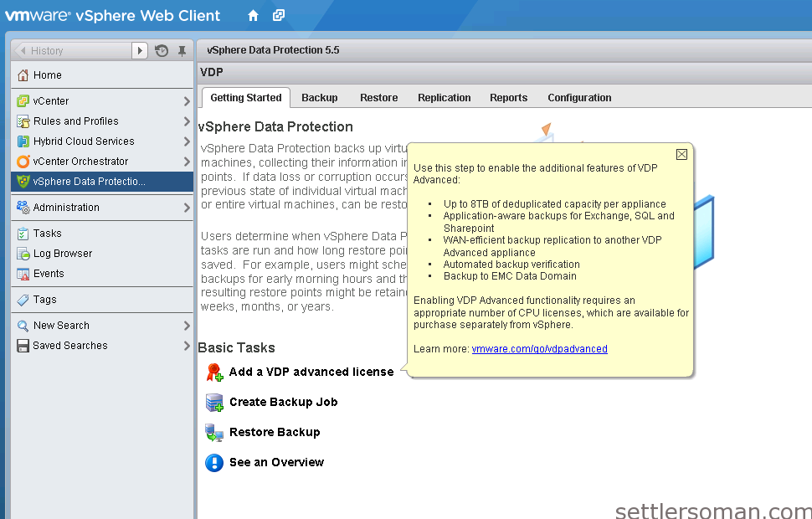Close the yellow VDP Advanced tooltip
The height and width of the screenshot is (519, 812).
(681, 154)
